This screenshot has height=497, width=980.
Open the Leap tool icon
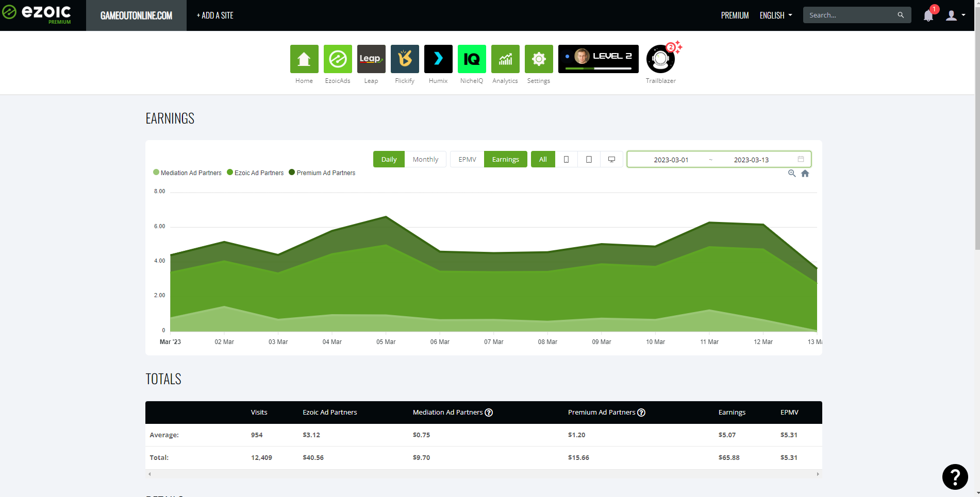pos(371,59)
